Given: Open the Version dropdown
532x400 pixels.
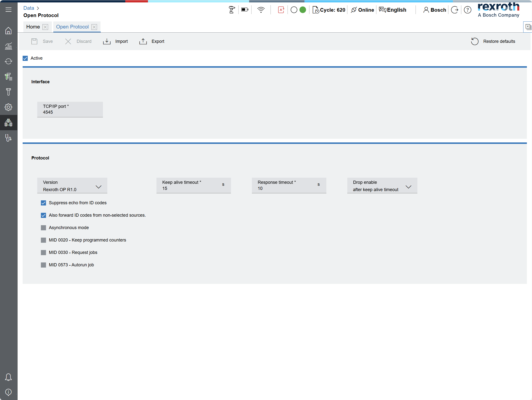Looking at the screenshot, I should (x=72, y=186).
